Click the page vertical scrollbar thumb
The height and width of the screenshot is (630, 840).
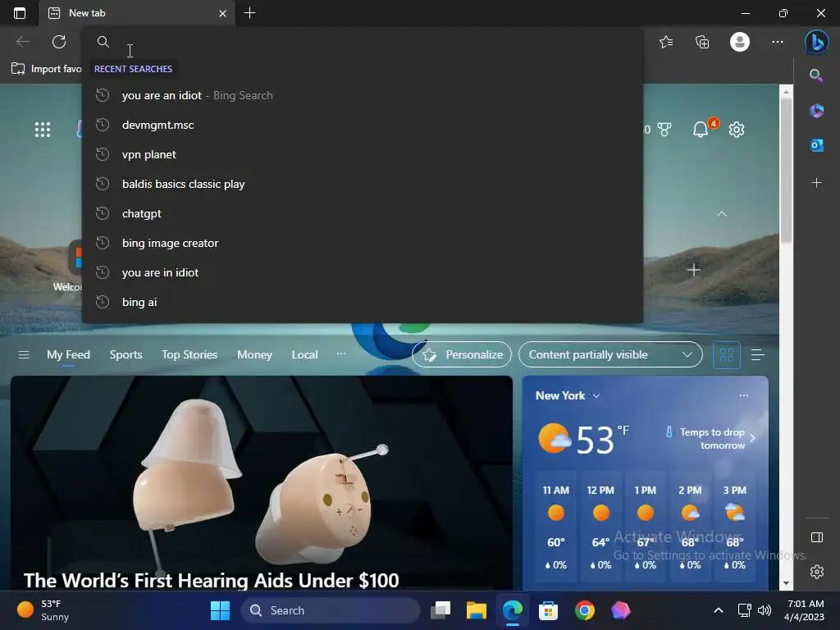pyautogui.click(x=786, y=171)
